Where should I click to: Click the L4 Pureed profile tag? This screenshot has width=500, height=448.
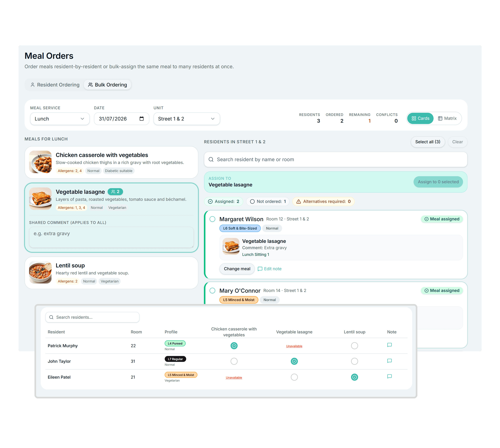[175, 343]
